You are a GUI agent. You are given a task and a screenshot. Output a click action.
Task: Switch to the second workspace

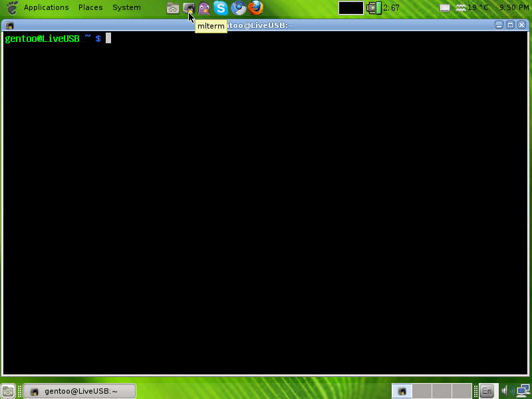point(422,391)
